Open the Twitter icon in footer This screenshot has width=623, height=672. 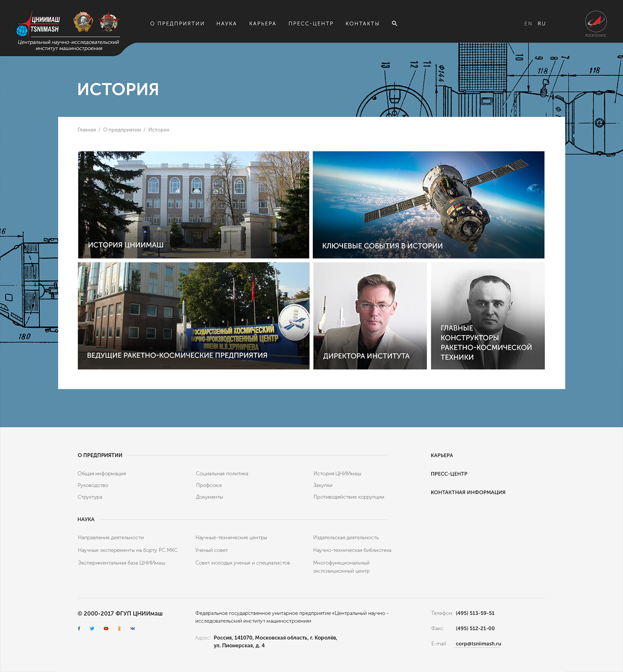(x=92, y=629)
